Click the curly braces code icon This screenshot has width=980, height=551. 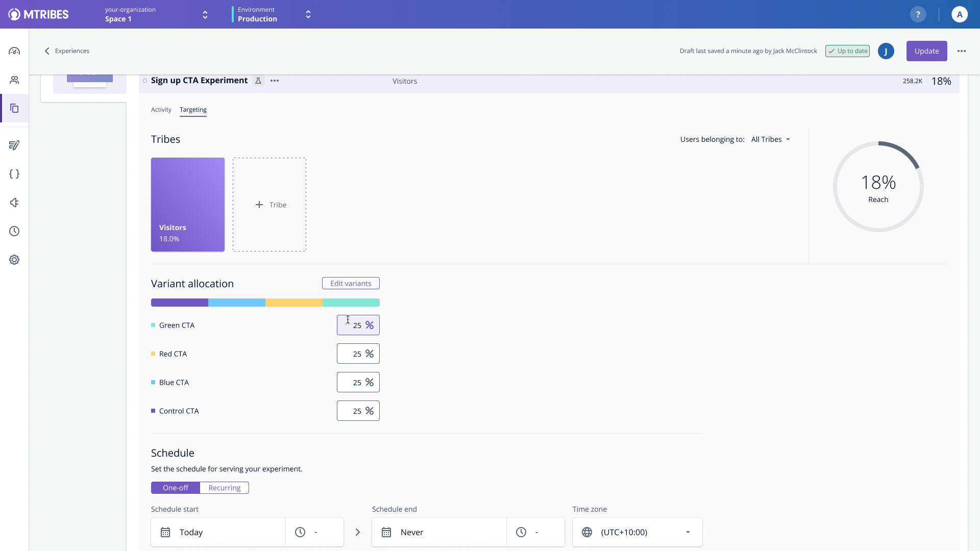tap(14, 174)
